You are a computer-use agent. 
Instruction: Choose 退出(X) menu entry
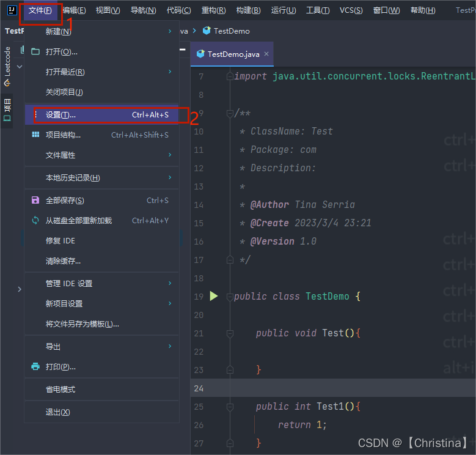101,412
